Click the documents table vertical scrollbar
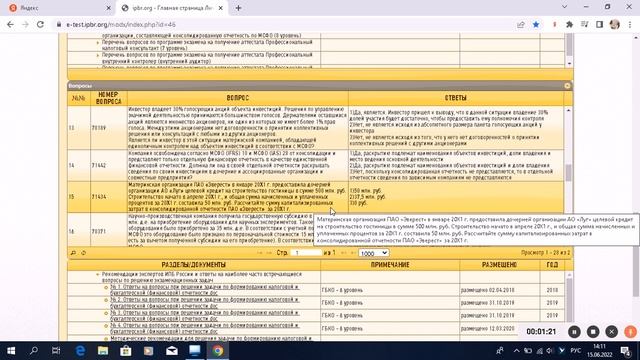640x360 pixels. pos(569,302)
